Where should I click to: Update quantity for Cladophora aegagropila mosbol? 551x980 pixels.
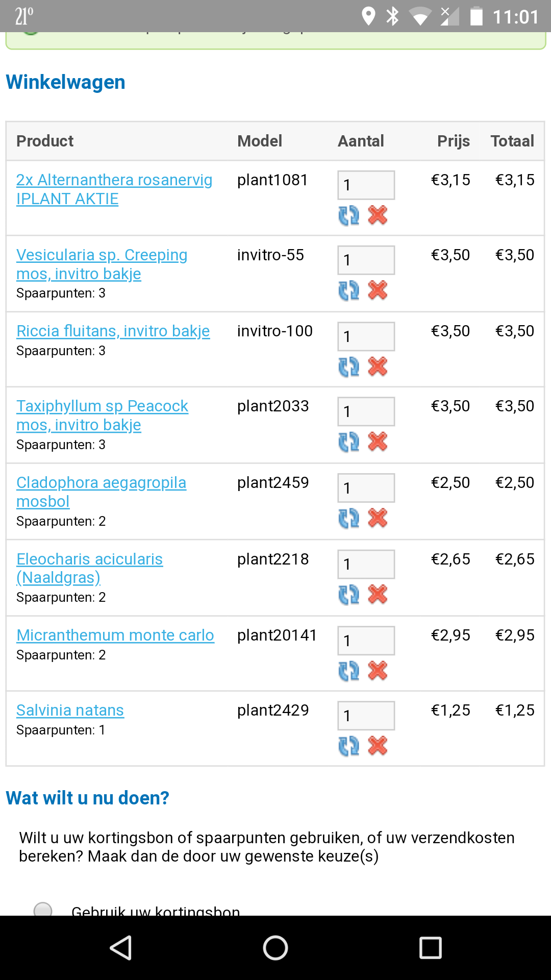[x=349, y=518]
